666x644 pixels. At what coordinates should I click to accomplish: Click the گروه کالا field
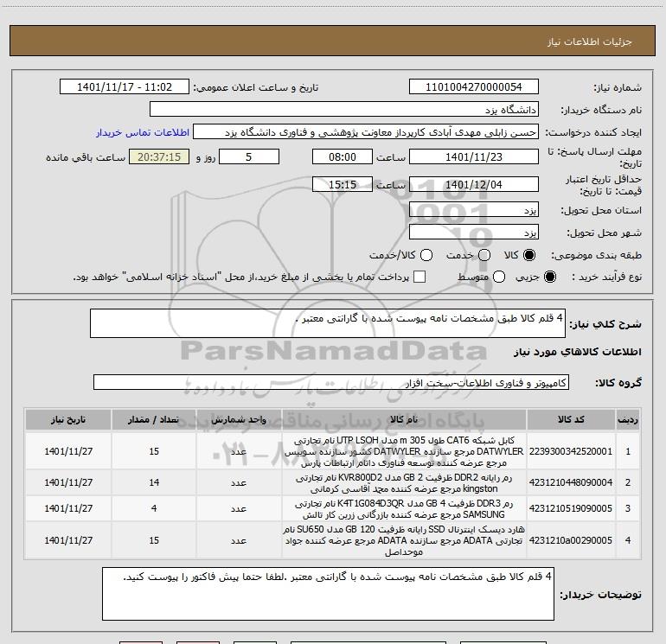[x=331, y=382]
